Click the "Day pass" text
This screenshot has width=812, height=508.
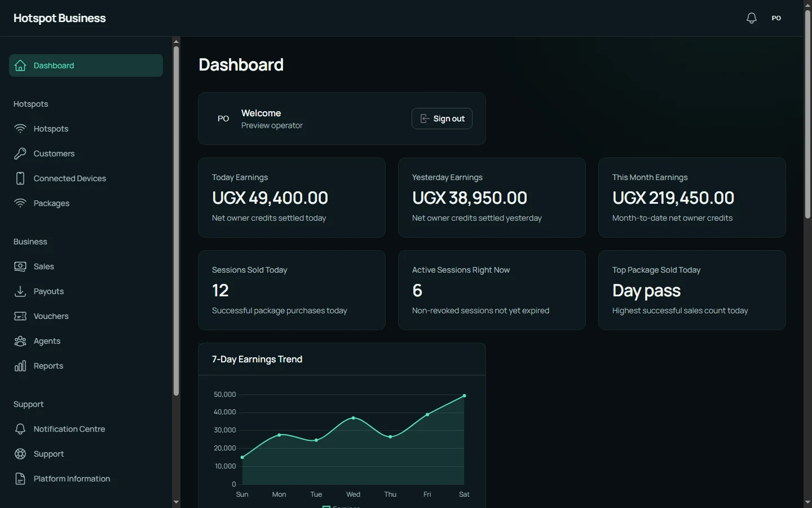[646, 291]
